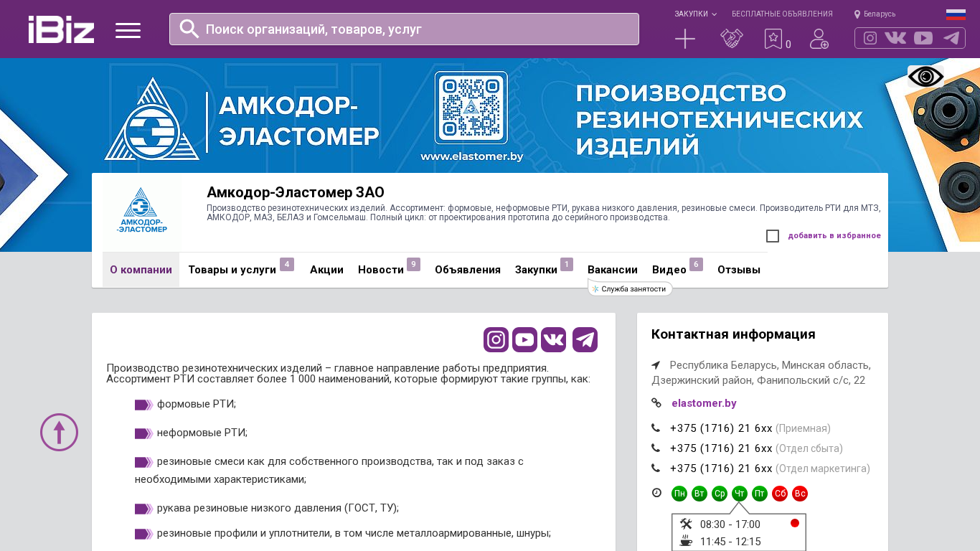The height and width of the screenshot is (551, 980).
Task: Click the clock icon beside weekdays
Action: 656,493
